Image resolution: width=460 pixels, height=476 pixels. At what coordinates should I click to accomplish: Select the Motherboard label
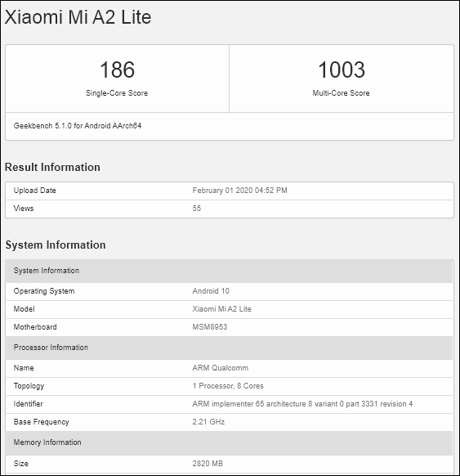point(35,327)
